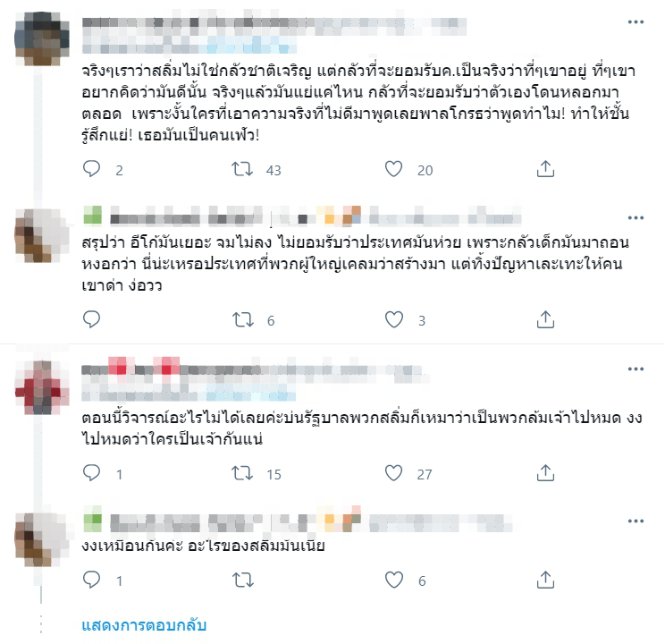Retweet the tweet showing 43 retweets
The height and width of the screenshot is (644, 665).
[x=242, y=169]
